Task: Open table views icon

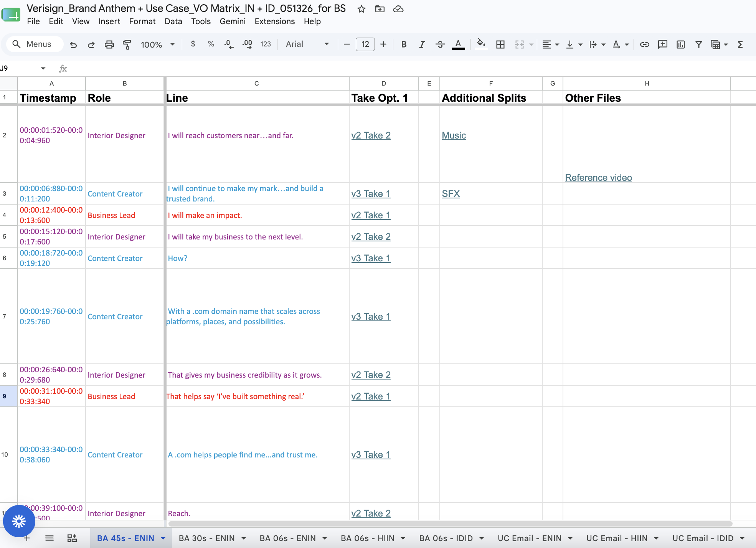Action: tap(715, 45)
